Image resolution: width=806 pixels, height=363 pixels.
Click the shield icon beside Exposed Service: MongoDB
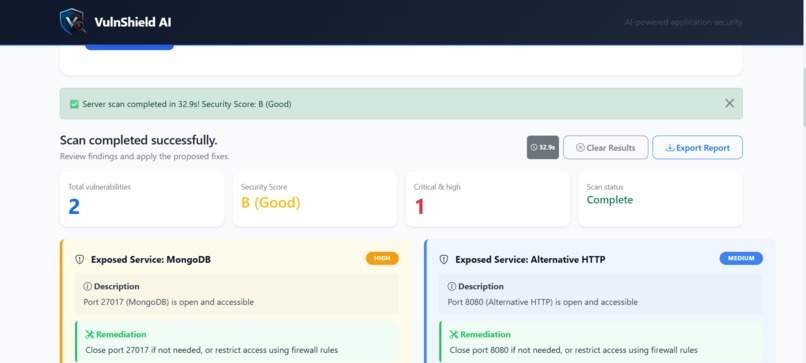pos(80,260)
